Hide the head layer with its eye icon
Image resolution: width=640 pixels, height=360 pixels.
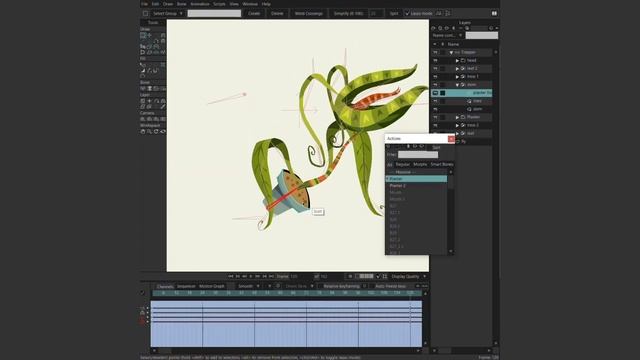tap(435, 60)
